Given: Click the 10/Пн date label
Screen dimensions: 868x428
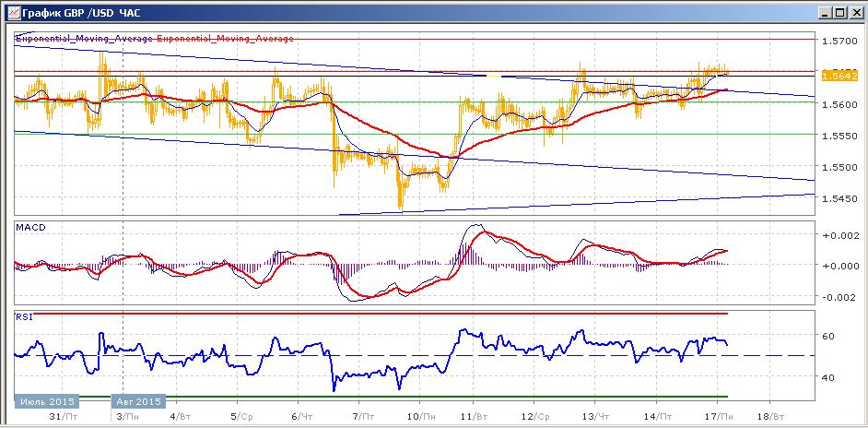Looking at the screenshot, I should point(421,416).
